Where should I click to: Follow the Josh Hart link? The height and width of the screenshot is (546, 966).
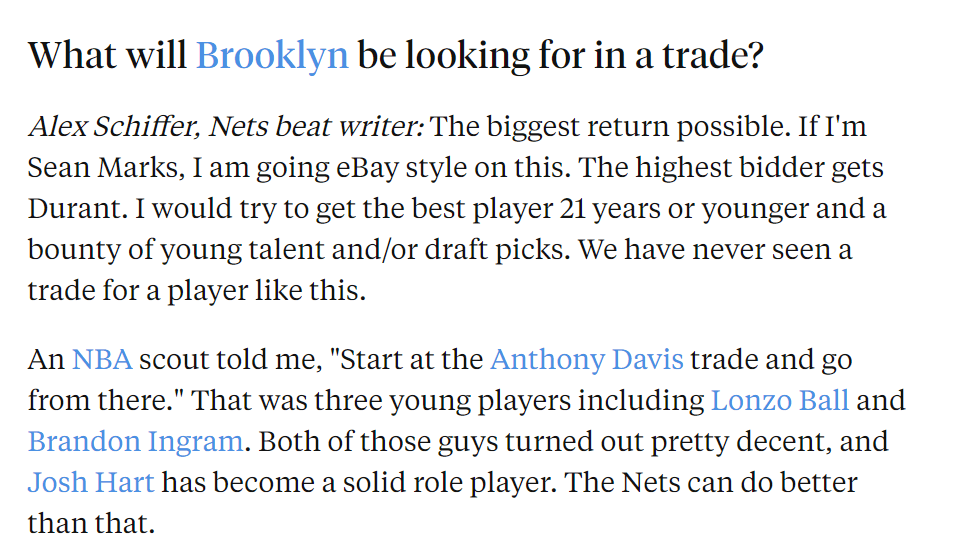pyautogui.click(x=91, y=483)
